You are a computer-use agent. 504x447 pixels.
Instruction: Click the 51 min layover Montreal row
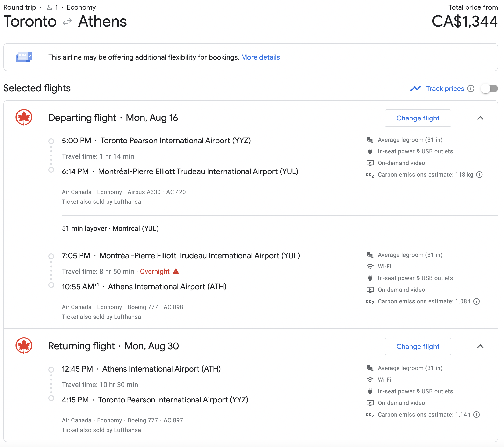(x=110, y=228)
